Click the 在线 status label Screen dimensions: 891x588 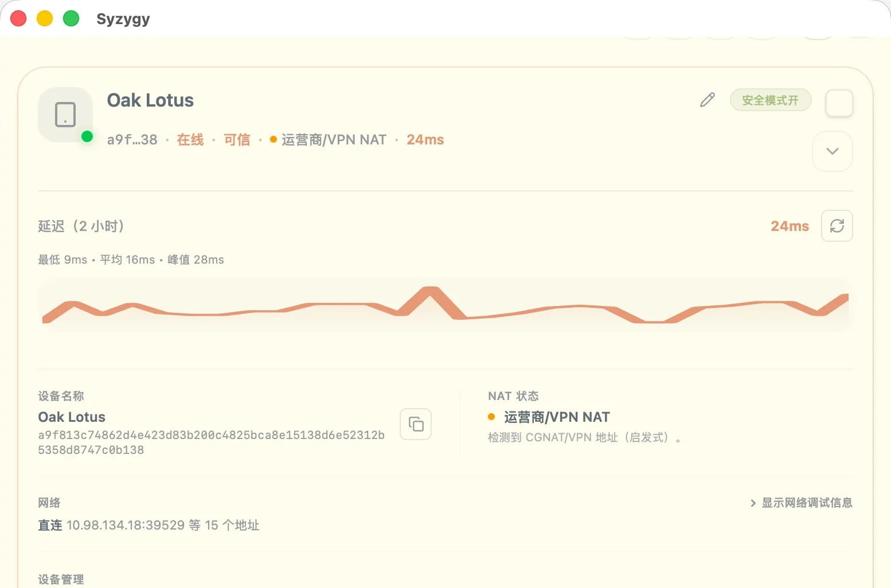(190, 140)
